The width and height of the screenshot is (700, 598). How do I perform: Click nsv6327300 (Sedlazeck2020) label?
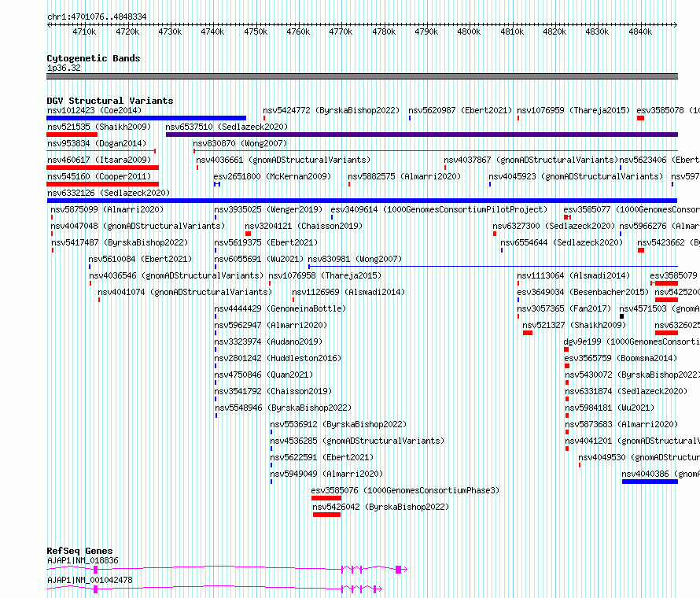point(554,226)
